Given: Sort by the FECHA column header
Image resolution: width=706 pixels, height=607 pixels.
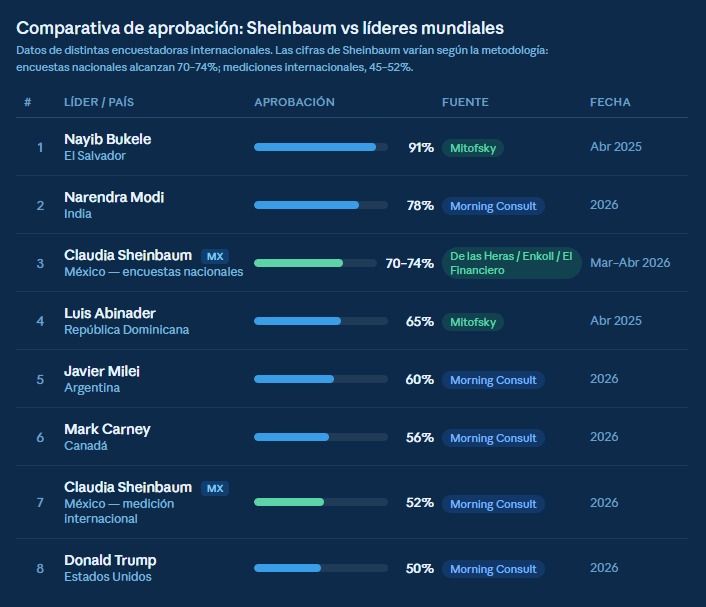Looking at the screenshot, I should click(x=610, y=102).
